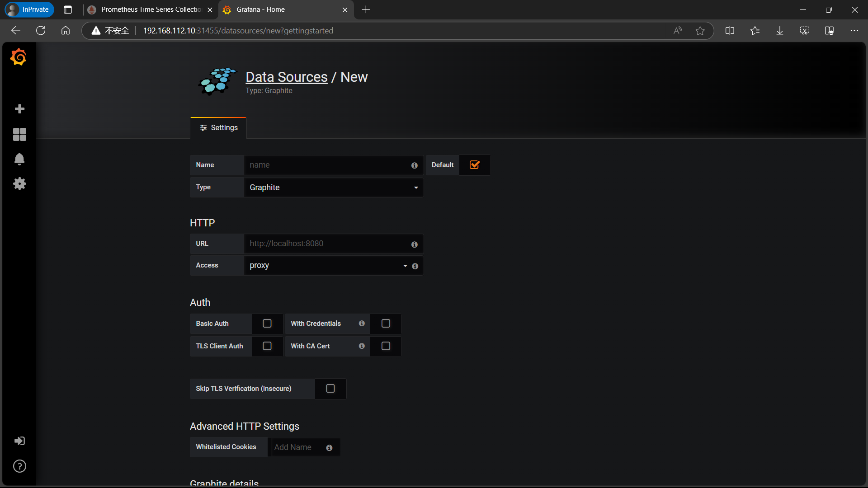Open Configuration gear icon in sidebar
Viewport: 868px width, 488px height.
[x=19, y=183]
